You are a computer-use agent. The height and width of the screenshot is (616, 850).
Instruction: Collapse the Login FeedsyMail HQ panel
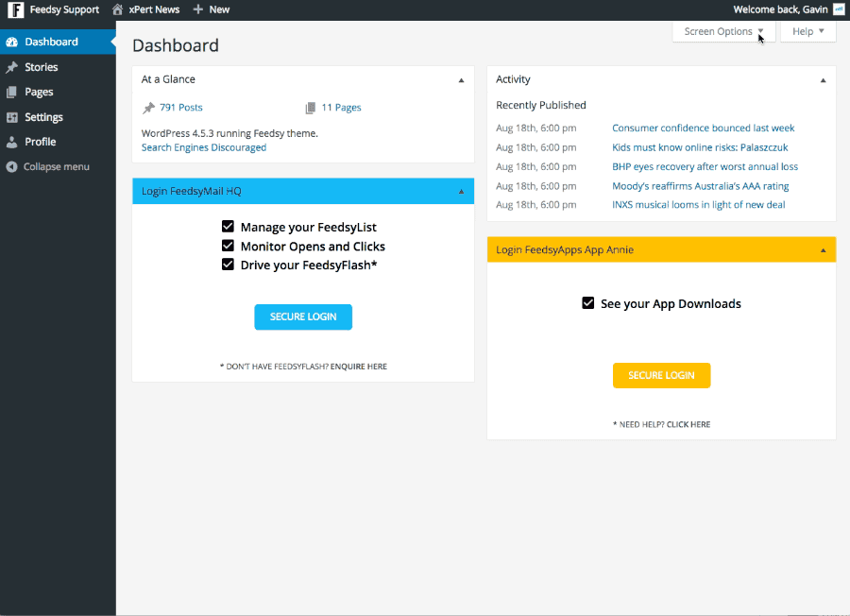pyautogui.click(x=461, y=192)
